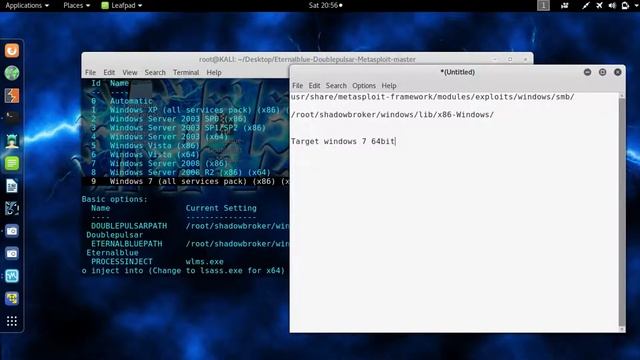Click terminal row '0 Automatic'
This screenshot has height=360, width=640.
pos(122,101)
